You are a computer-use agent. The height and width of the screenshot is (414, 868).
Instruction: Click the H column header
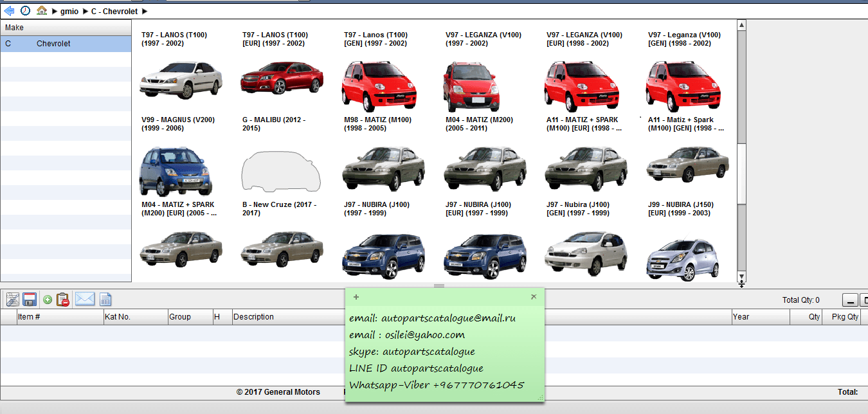(221, 317)
